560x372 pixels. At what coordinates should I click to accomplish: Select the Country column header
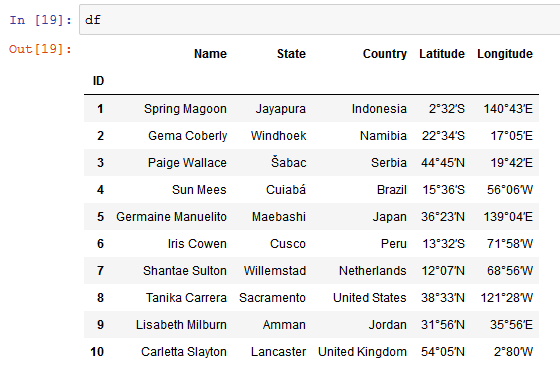click(385, 54)
